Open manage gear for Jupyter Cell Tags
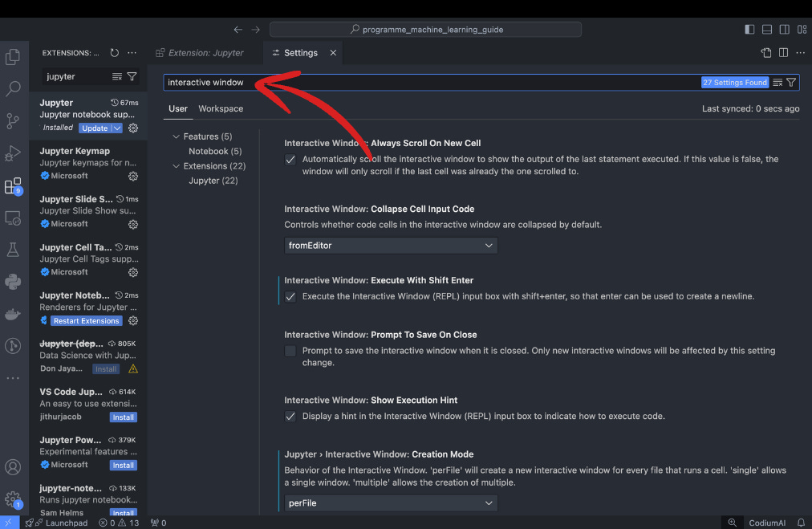 tap(133, 273)
